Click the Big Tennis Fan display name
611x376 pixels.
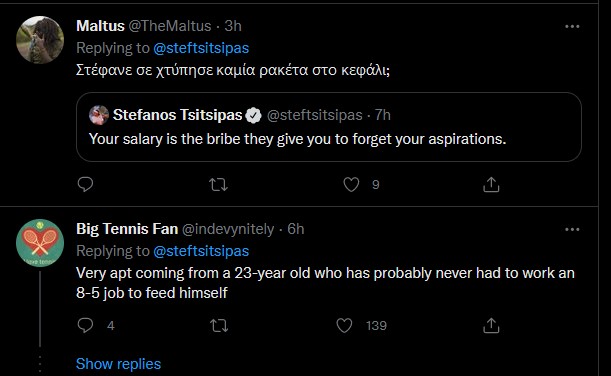click(127, 229)
